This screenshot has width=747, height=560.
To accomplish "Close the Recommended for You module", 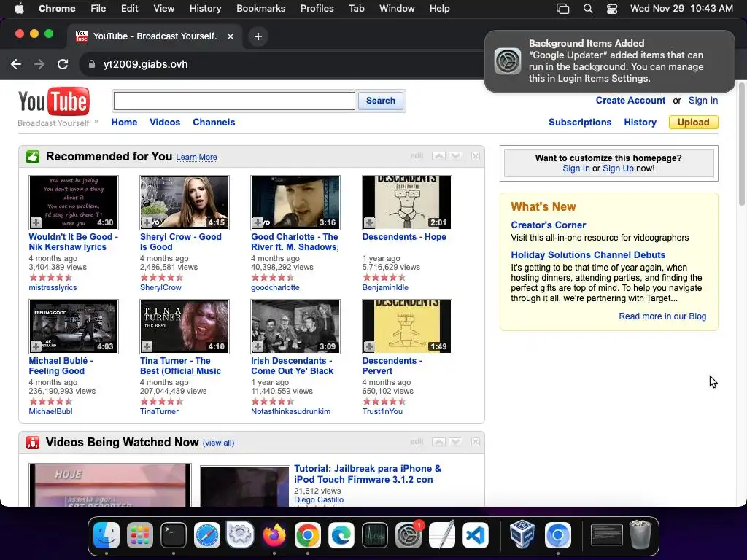I will tap(476, 156).
